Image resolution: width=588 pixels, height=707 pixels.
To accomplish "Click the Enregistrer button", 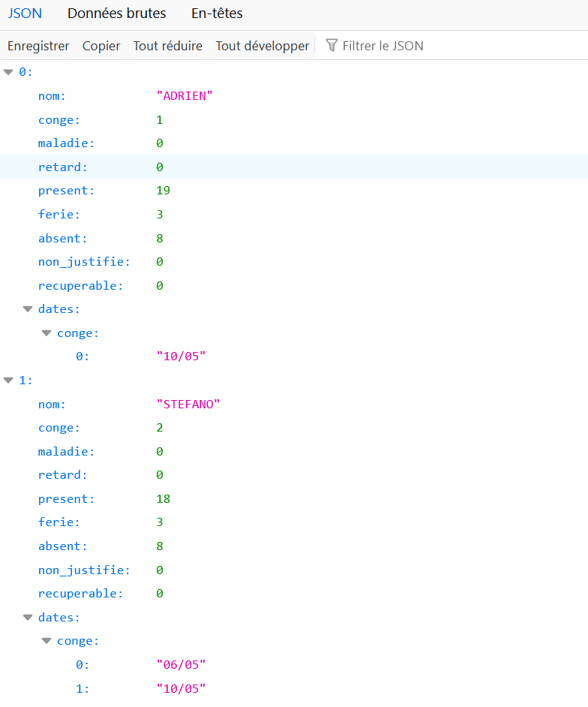I will pos(38,46).
